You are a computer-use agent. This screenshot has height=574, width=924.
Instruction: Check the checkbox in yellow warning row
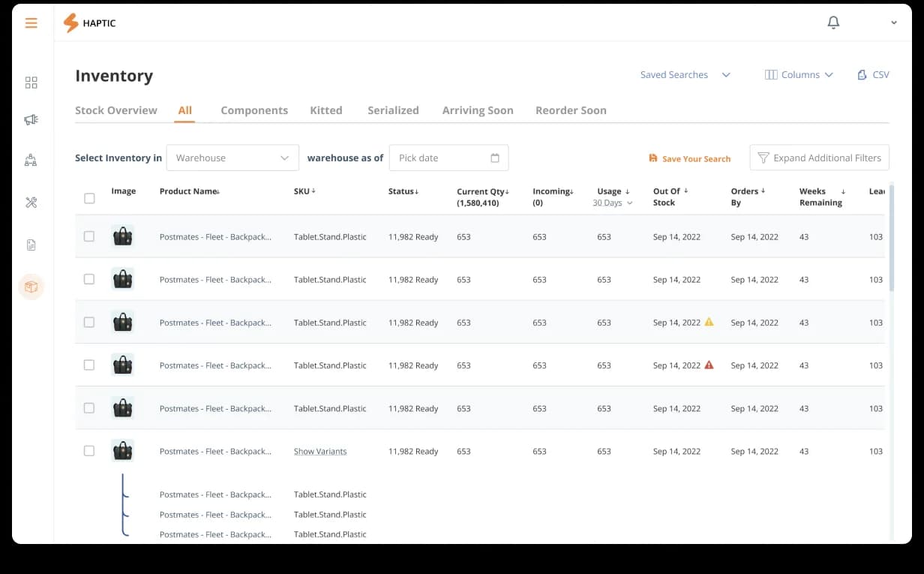tap(89, 322)
